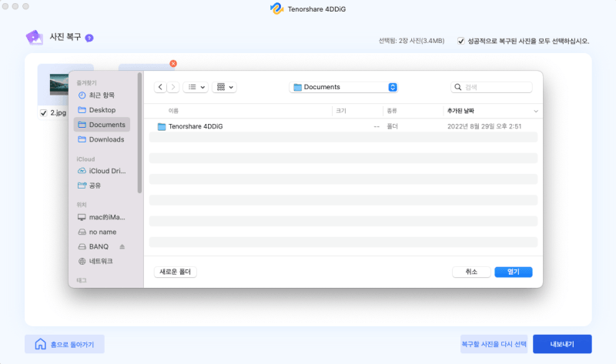Select the no name volume
This screenshot has width=616, height=364.
102,232
